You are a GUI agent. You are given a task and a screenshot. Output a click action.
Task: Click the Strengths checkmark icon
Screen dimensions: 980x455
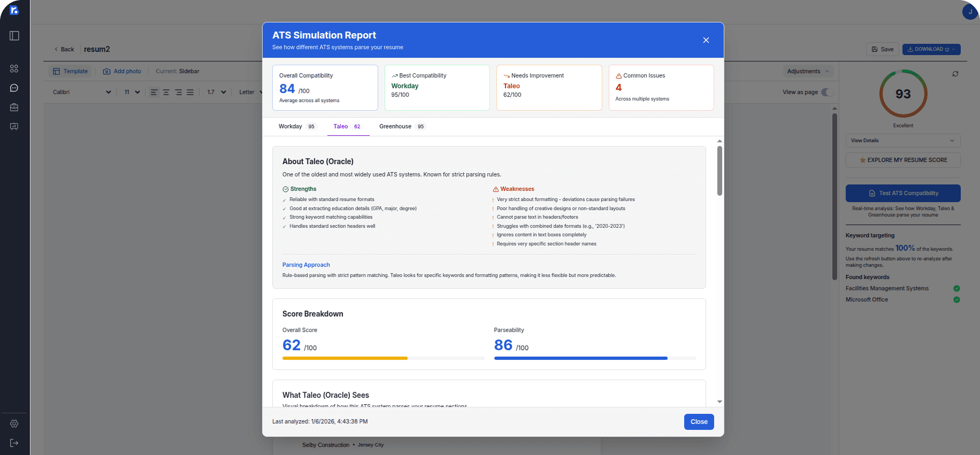click(286, 189)
